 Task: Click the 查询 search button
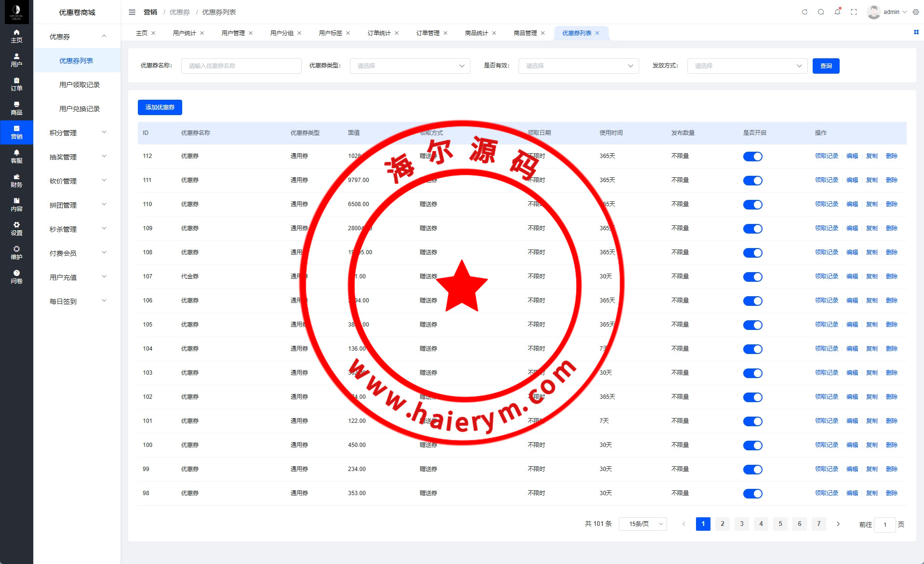point(826,66)
